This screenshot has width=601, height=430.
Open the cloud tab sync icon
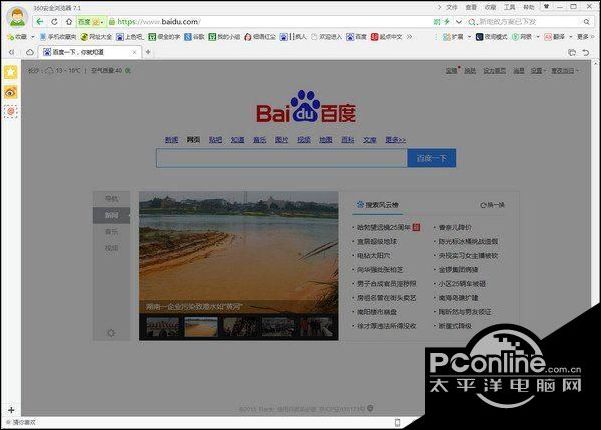pos(30,52)
